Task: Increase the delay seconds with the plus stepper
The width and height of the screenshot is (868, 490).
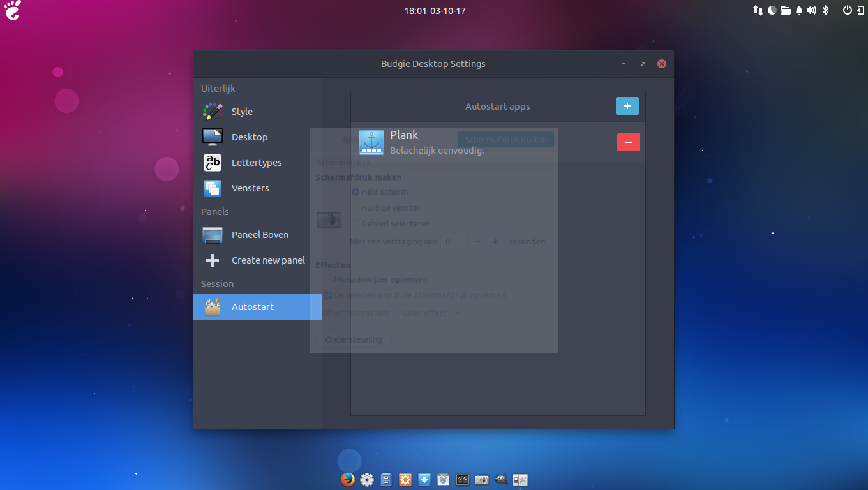Action: click(x=495, y=242)
